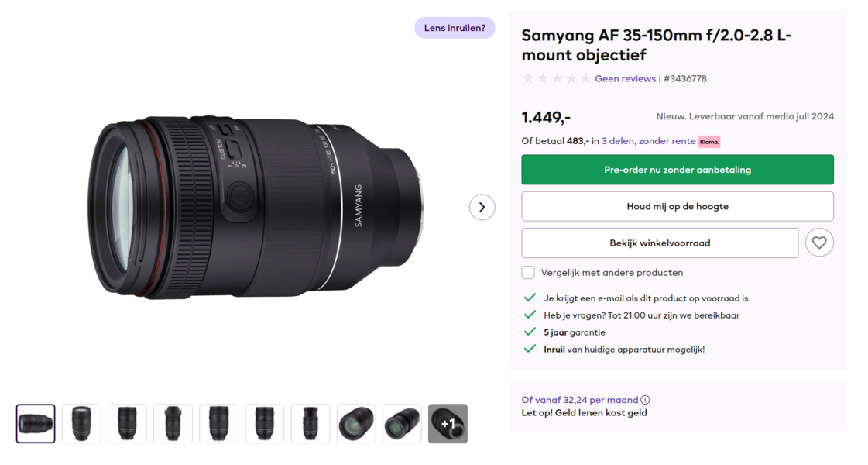The image size is (868, 465).
Task: Select the seventh thumbnail with extended lens
Action: coord(310,424)
